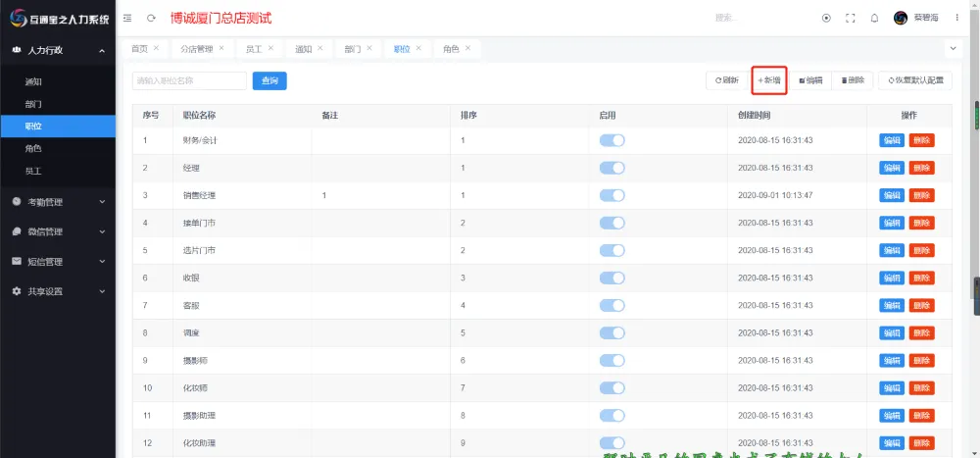The height and width of the screenshot is (458, 980).
Task: Click the 职位名称 search input field
Action: [189, 80]
